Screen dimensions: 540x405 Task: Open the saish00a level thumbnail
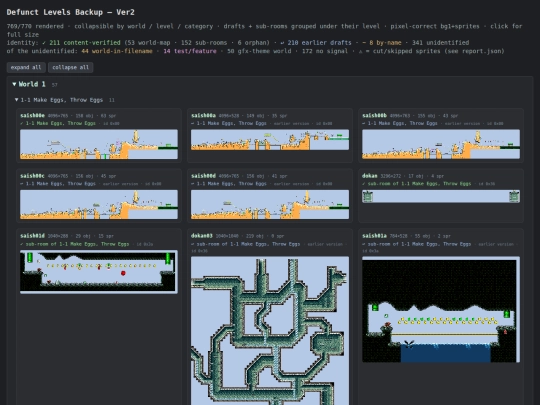(x=270, y=139)
